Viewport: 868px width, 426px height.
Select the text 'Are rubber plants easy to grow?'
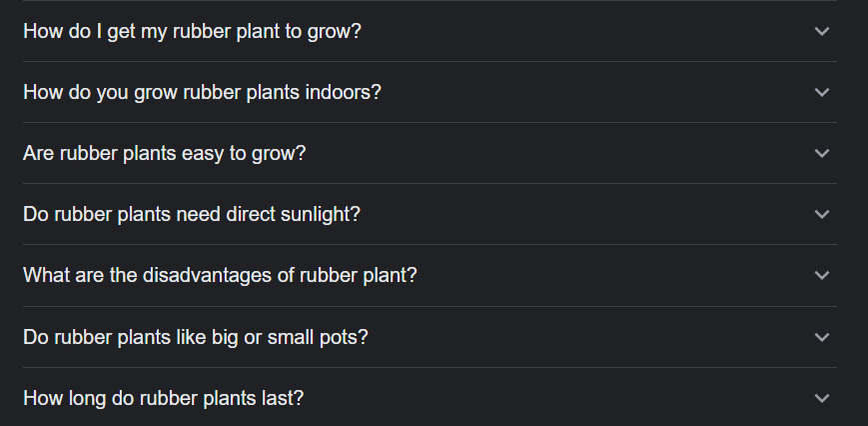[164, 153]
